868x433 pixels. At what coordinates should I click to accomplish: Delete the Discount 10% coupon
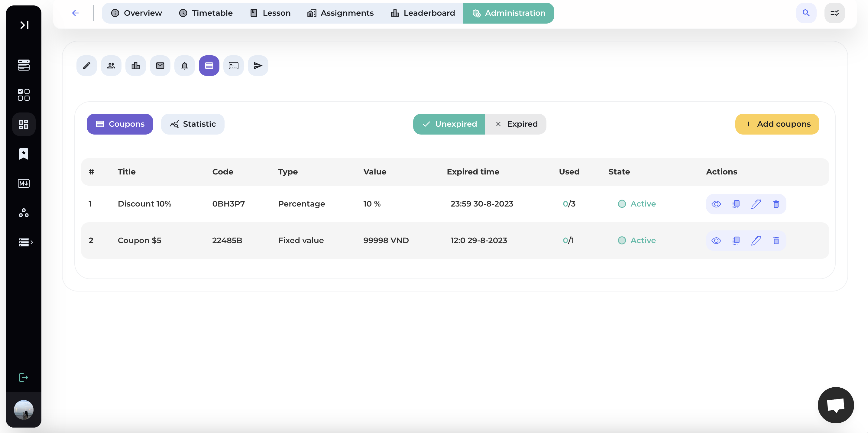tap(776, 204)
